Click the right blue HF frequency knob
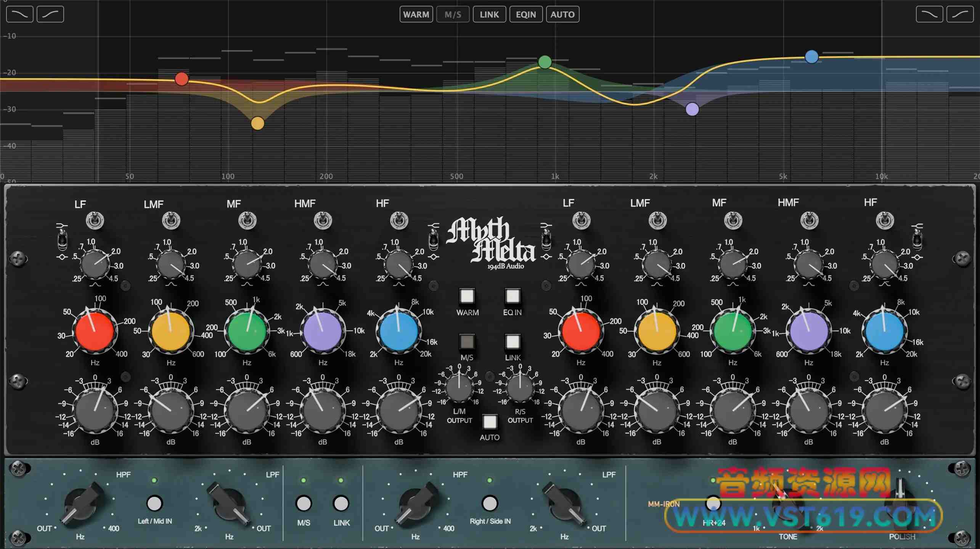The image size is (980, 549). pos(884,330)
